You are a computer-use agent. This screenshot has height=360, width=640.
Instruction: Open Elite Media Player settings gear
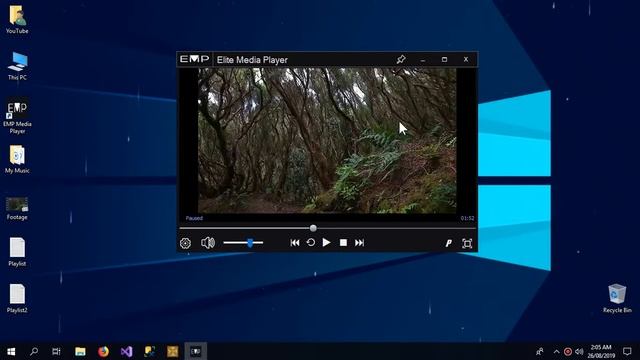tap(185, 243)
